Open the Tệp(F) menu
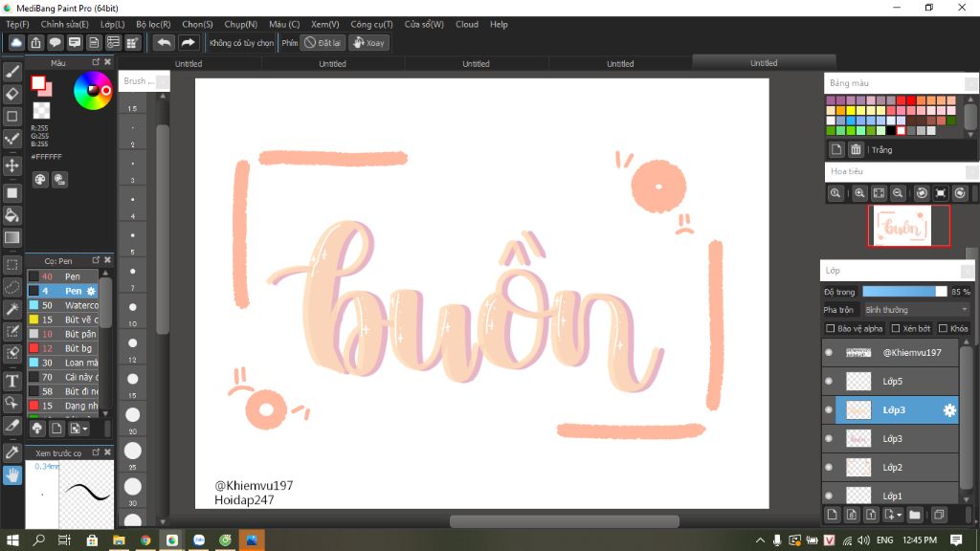This screenshot has width=980, height=551. pyautogui.click(x=17, y=24)
